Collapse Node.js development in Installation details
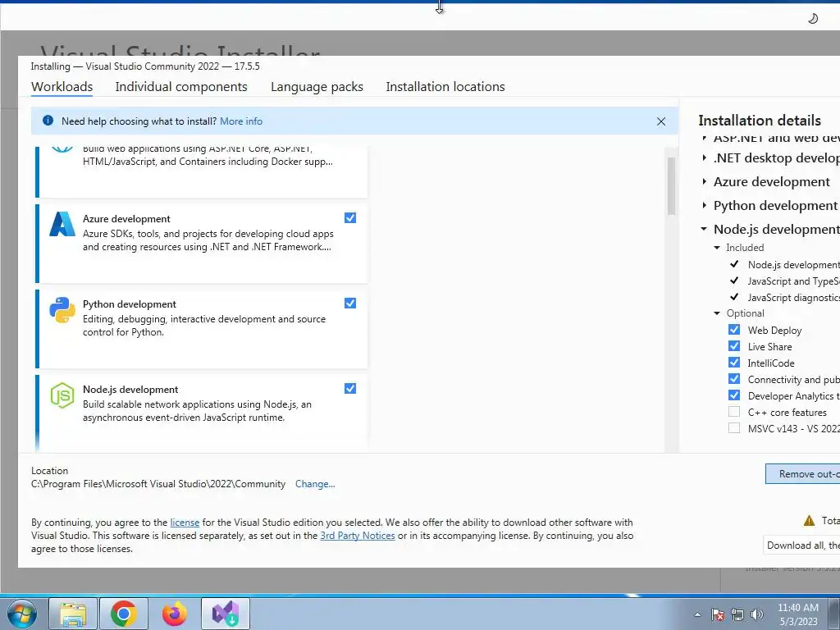The height and width of the screenshot is (630, 840). coord(704,230)
